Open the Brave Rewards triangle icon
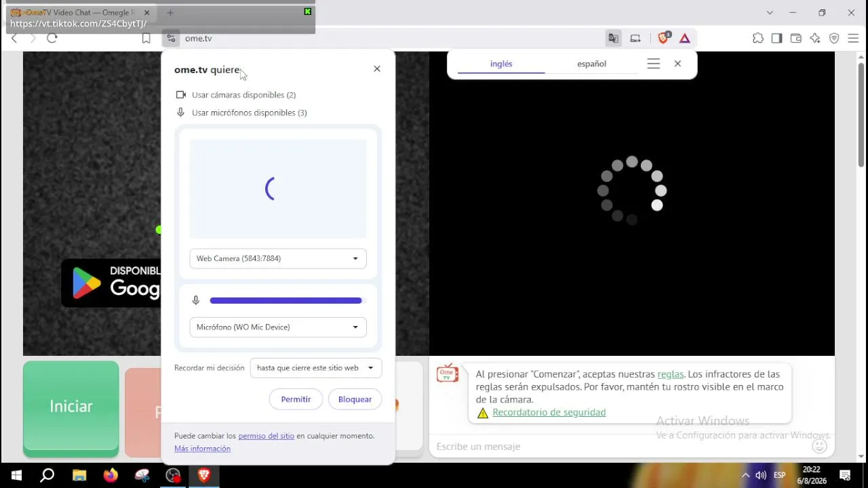This screenshot has width=868, height=488. tap(685, 38)
